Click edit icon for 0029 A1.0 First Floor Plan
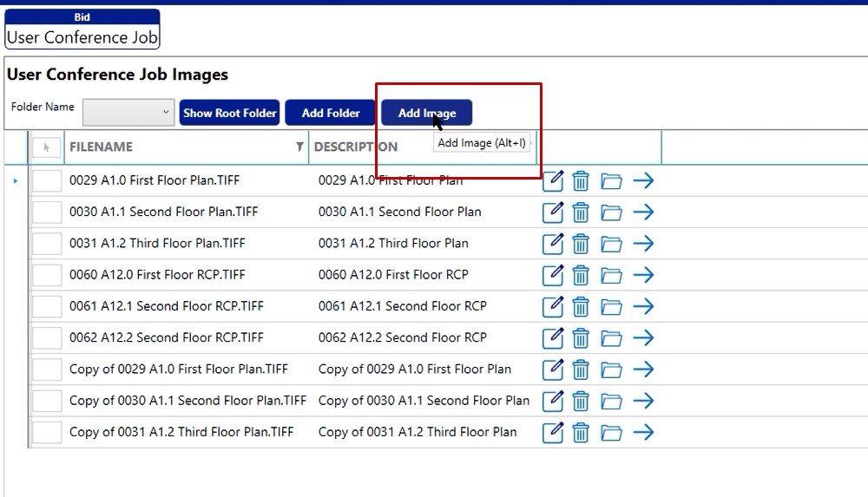 coord(553,180)
